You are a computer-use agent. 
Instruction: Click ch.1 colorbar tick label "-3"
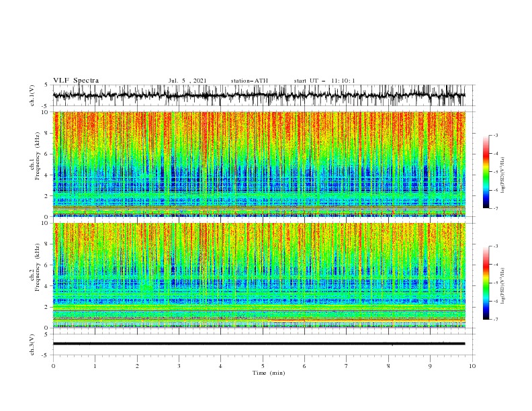pyautogui.click(x=496, y=135)
